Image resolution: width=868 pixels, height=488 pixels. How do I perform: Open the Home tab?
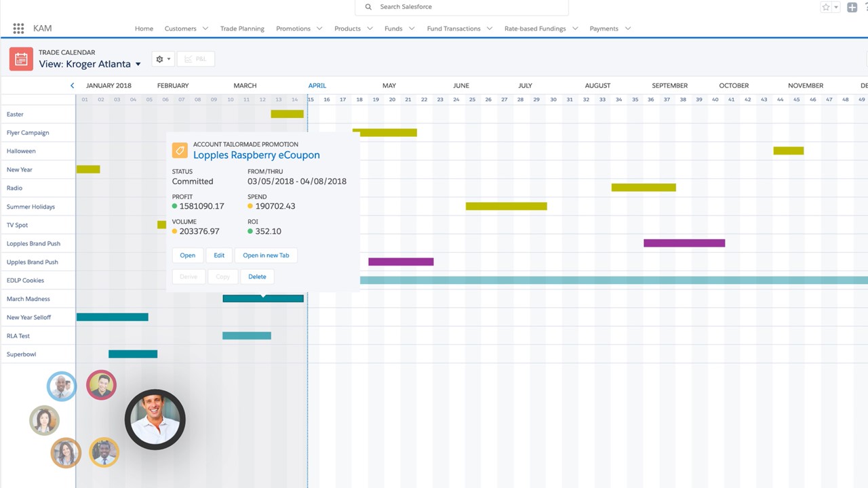144,28
